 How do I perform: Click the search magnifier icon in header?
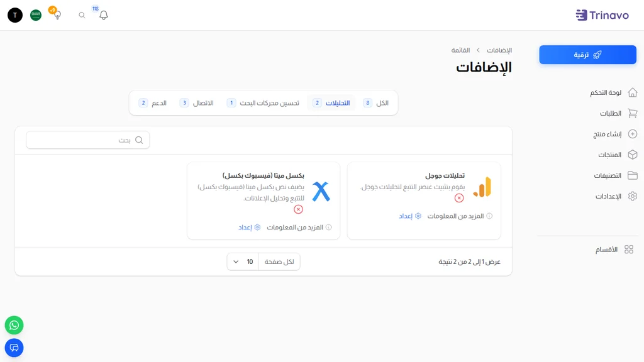click(82, 15)
